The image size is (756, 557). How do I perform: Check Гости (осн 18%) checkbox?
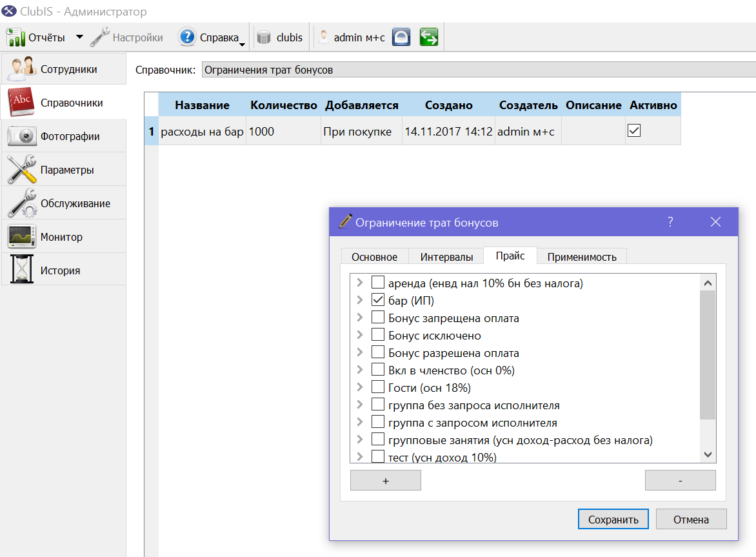point(378,387)
